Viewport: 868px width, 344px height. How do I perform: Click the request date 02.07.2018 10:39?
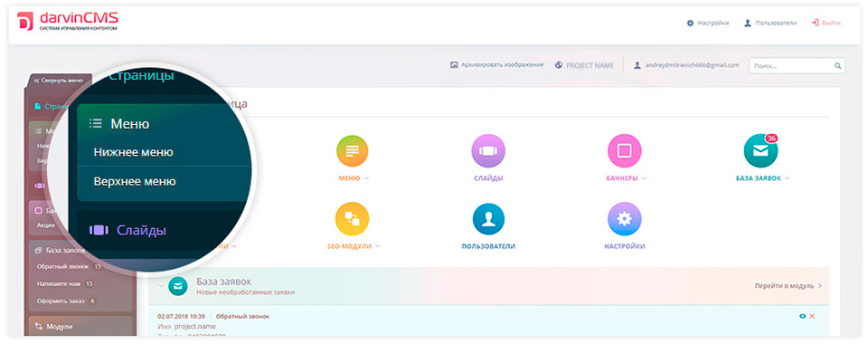(181, 316)
